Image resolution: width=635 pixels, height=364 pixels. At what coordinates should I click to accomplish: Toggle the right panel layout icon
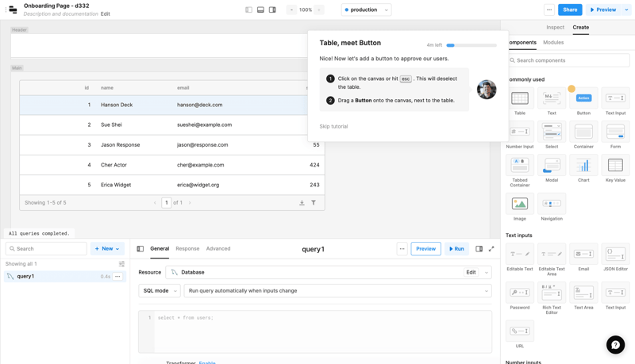272,10
